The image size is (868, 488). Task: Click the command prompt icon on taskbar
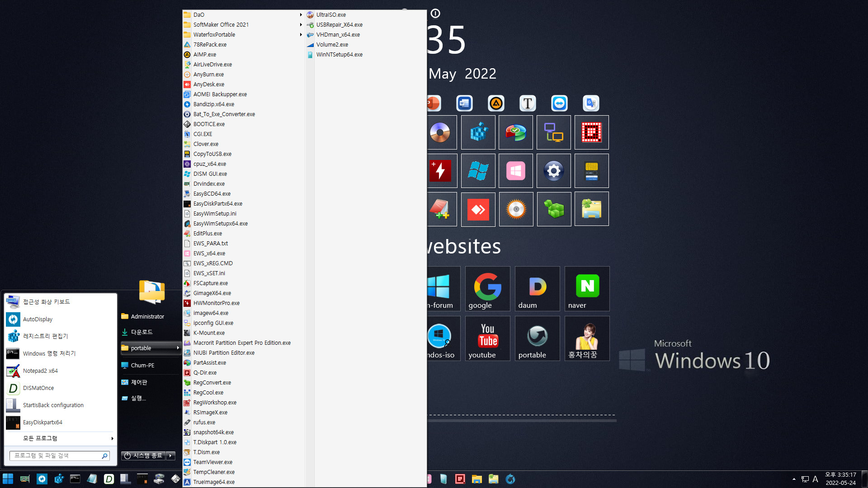tap(75, 479)
